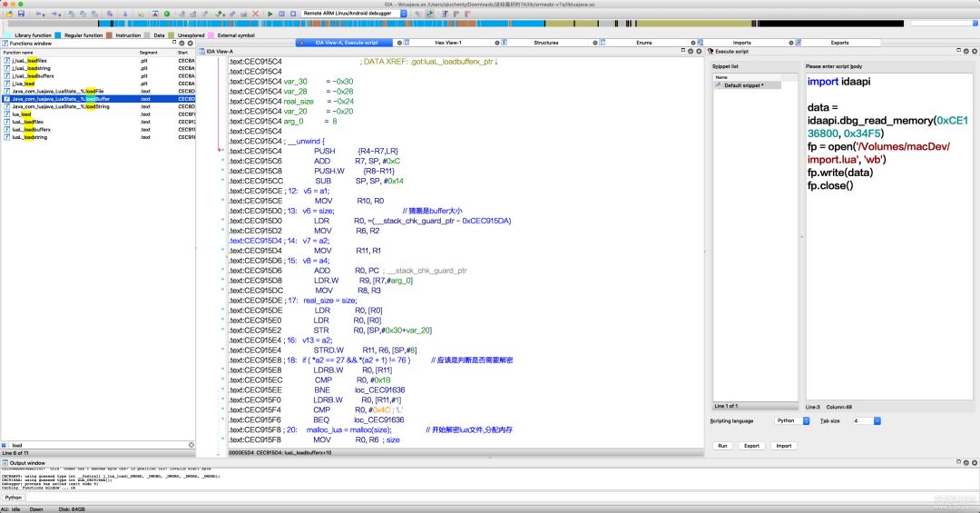Switch to the Structures tab
Viewport: 980px width, 513px height.
click(x=545, y=43)
